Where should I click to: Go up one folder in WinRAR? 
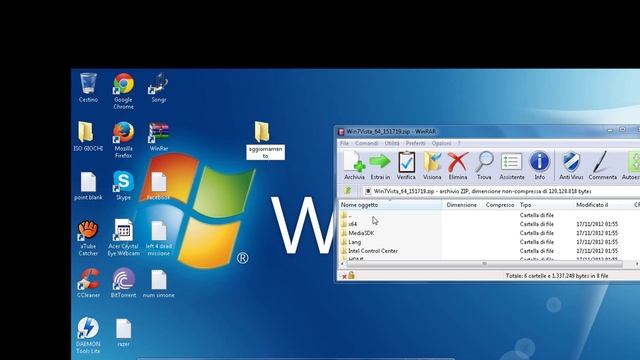point(347,191)
